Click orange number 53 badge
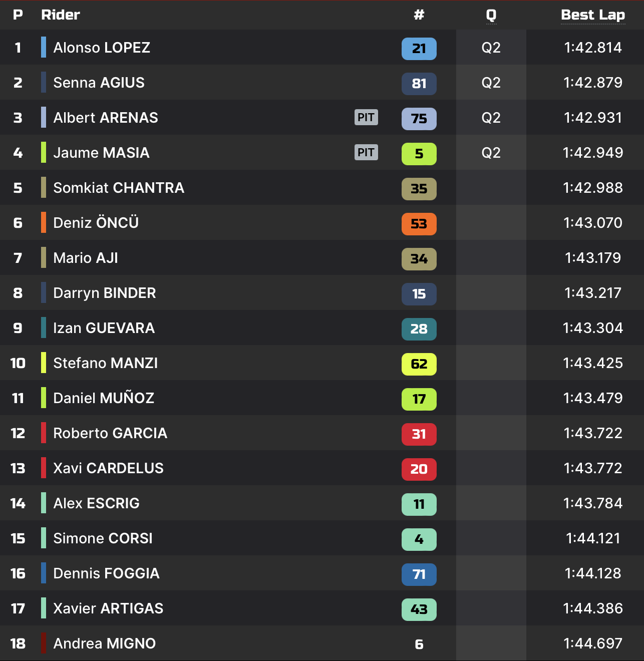This screenshot has height=661, width=644. [419, 224]
